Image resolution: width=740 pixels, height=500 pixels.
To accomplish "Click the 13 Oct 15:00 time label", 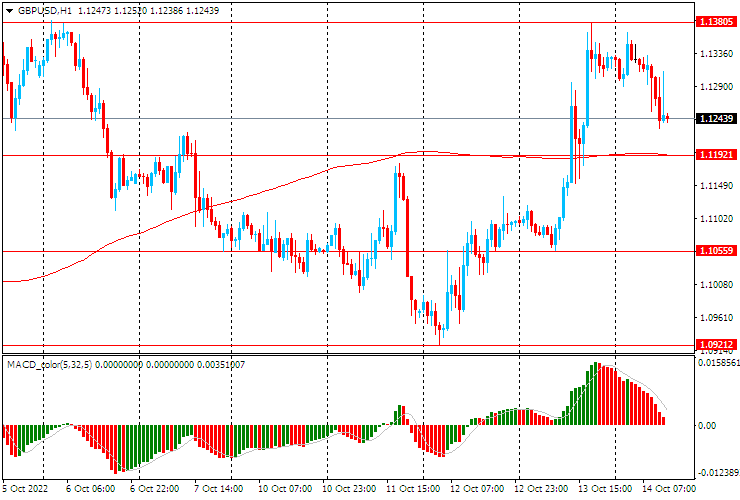I will tap(605, 488).
